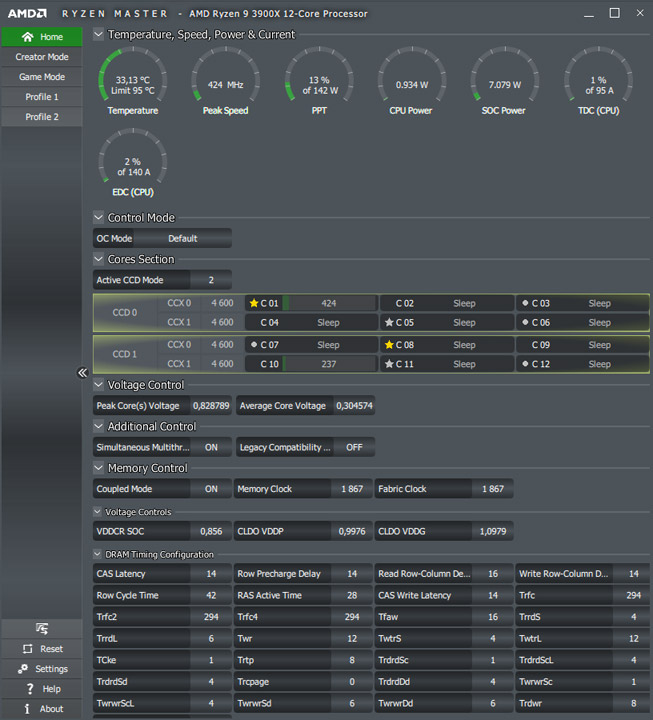
Task: Open Settings
Action: 42,669
